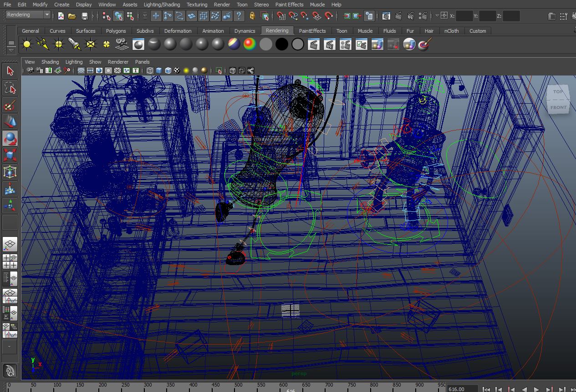Toggle textured display checker icon
This screenshot has height=392, width=576.
click(x=177, y=70)
